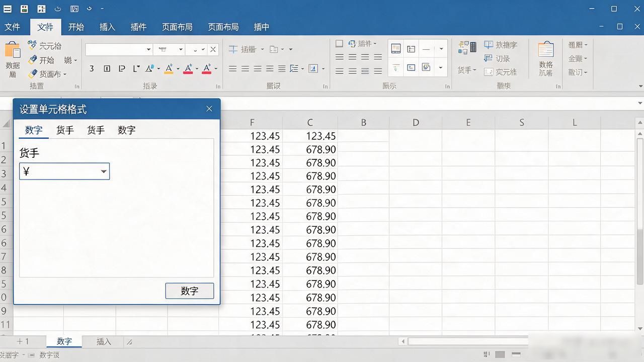Click the "3" formatting icon in the ribbon

coord(92,68)
